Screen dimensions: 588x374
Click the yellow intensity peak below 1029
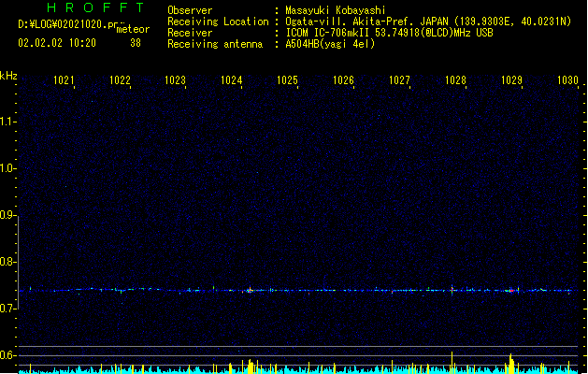point(511,363)
